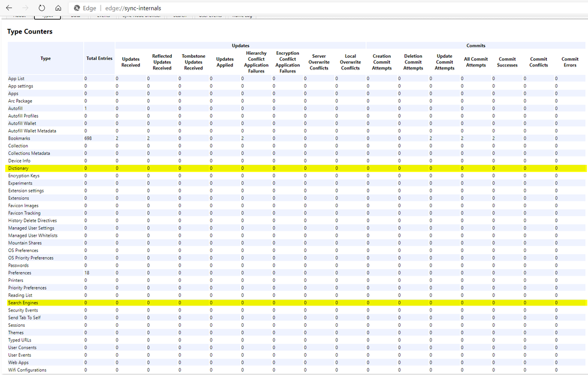Screen dimensions: 588x375
Task: Click the 1 total entry for Autofill
Action: 85,108
